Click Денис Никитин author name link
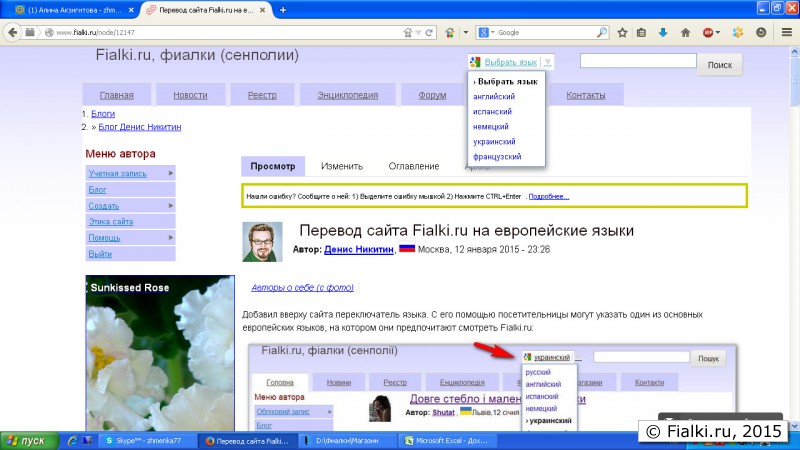The height and width of the screenshot is (450, 800). 359,249
